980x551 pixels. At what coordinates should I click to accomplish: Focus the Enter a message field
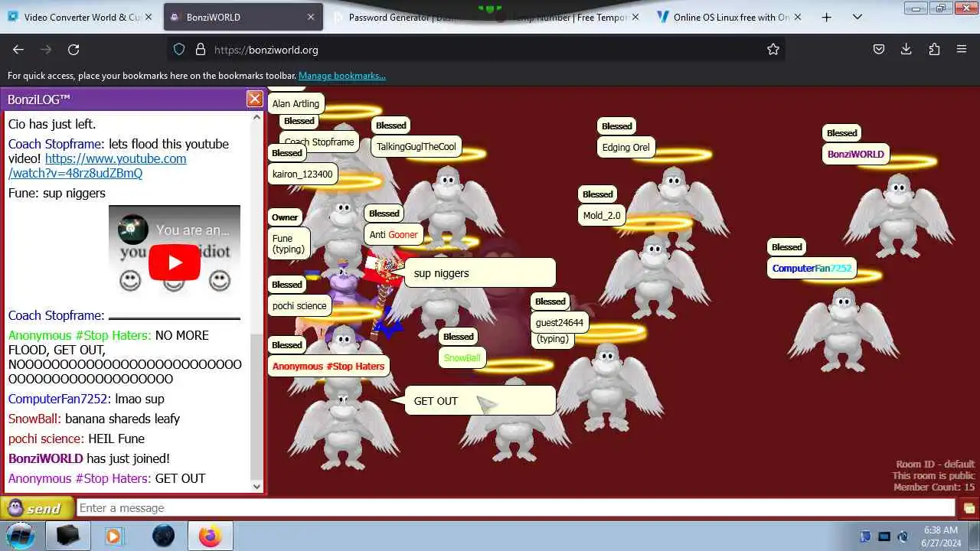[x=515, y=508]
